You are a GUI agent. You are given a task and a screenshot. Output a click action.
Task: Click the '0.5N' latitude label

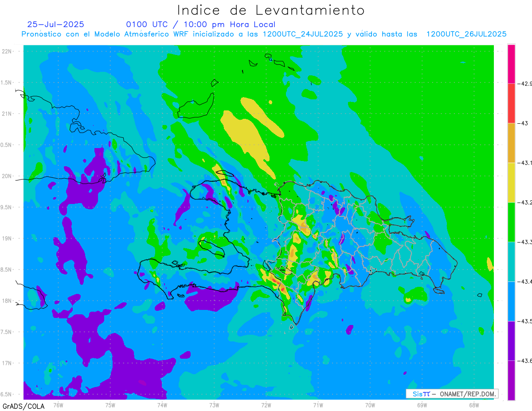(6, 145)
